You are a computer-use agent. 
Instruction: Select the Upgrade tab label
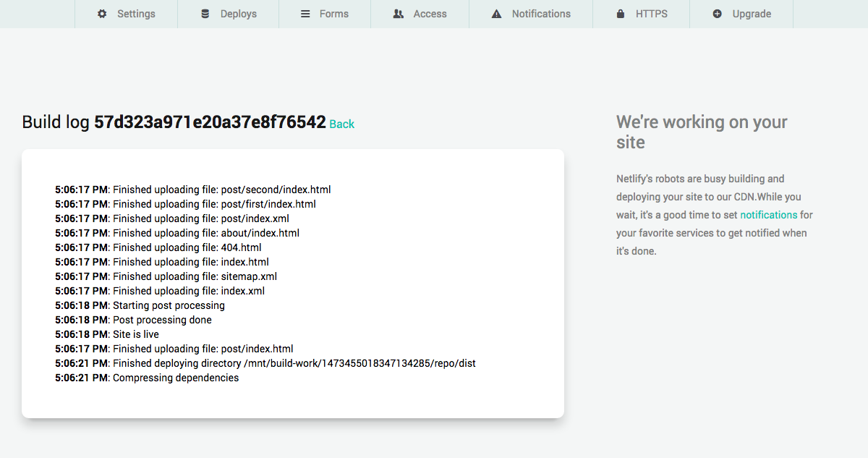(752, 14)
